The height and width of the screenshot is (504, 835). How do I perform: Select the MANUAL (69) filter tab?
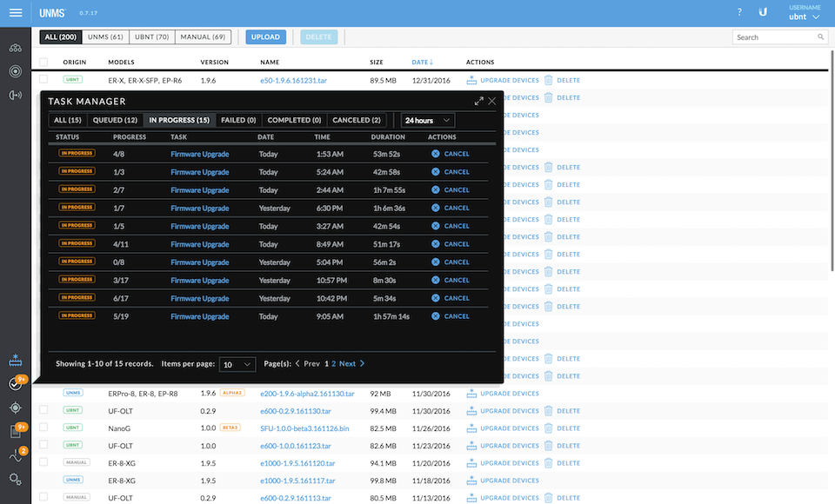[203, 36]
